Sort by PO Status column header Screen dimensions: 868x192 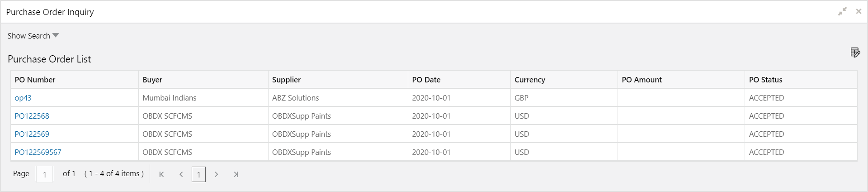click(x=765, y=80)
